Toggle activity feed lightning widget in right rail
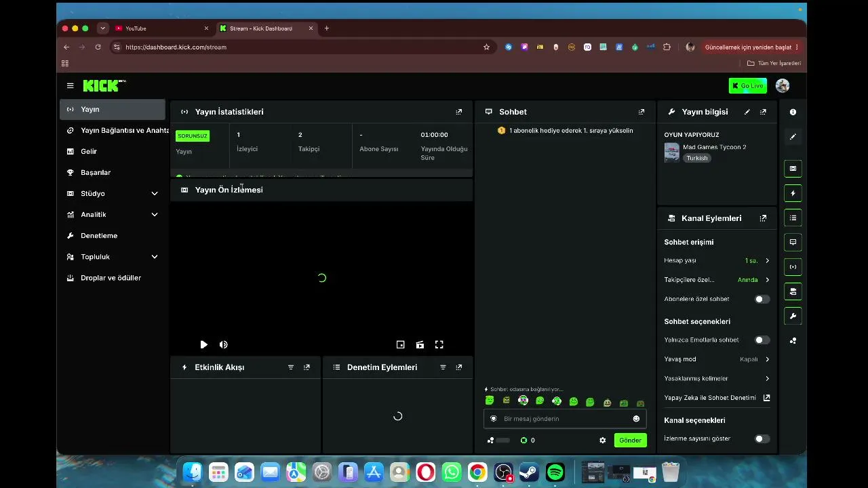868x488 pixels. coord(793,193)
